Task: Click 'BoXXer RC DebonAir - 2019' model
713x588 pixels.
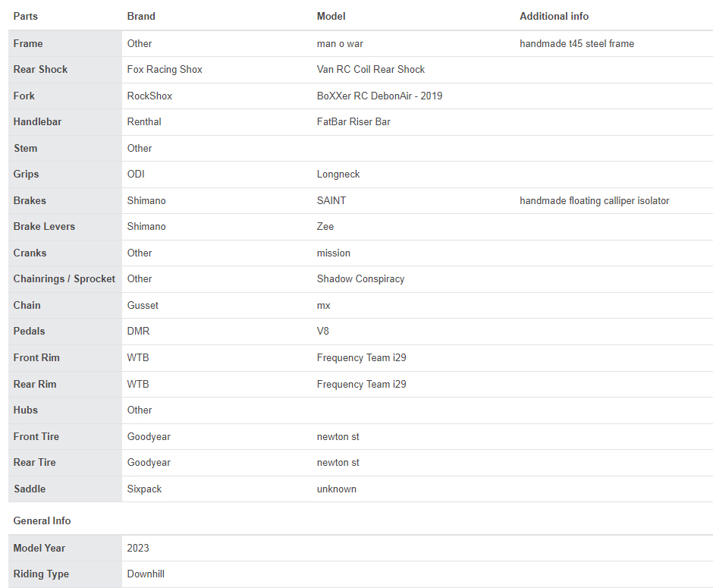Action: pos(379,96)
